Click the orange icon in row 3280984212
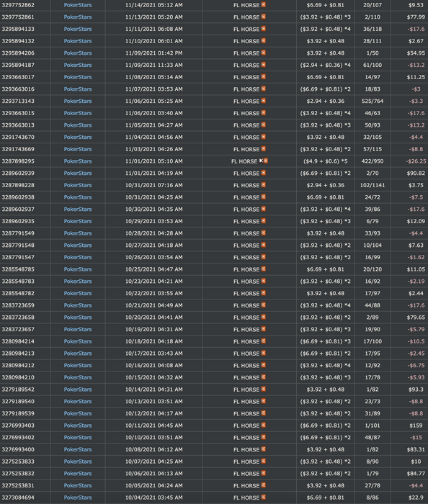Viewport: 428px width, 504px height. (x=264, y=365)
